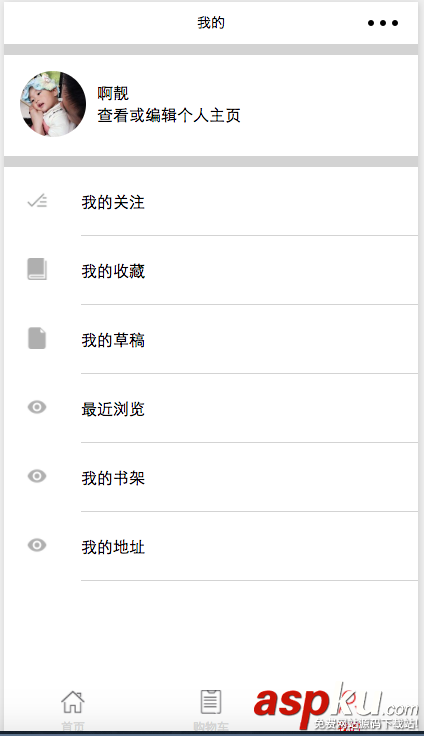Click the 我的 page title

pyautogui.click(x=211, y=23)
